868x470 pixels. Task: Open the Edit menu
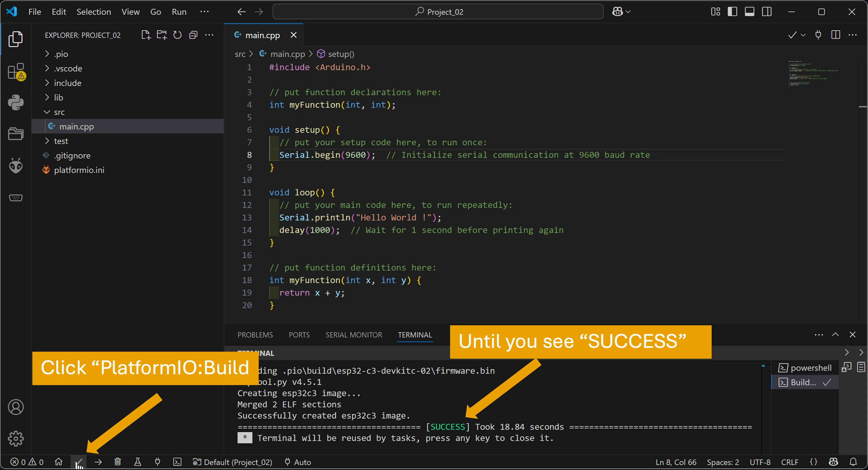(x=59, y=12)
